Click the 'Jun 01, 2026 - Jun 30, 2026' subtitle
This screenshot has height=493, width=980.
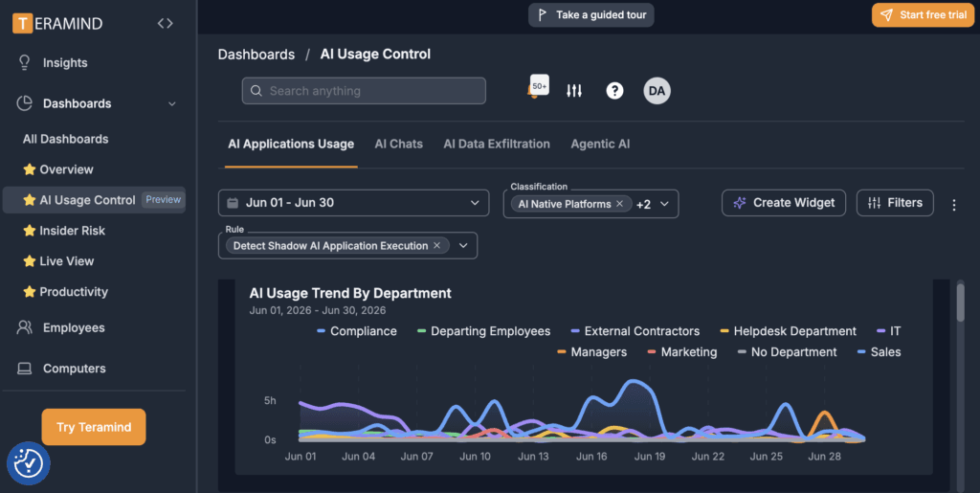(318, 310)
